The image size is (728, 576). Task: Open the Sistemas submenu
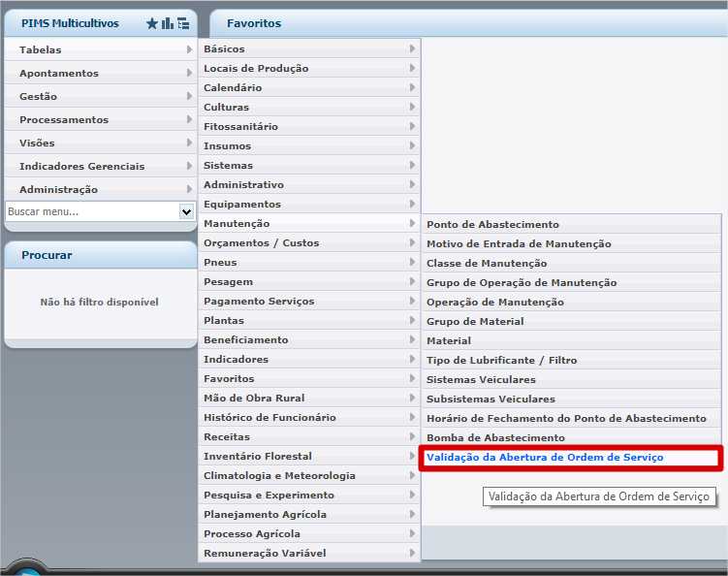pyautogui.click(x=309, y=166)
